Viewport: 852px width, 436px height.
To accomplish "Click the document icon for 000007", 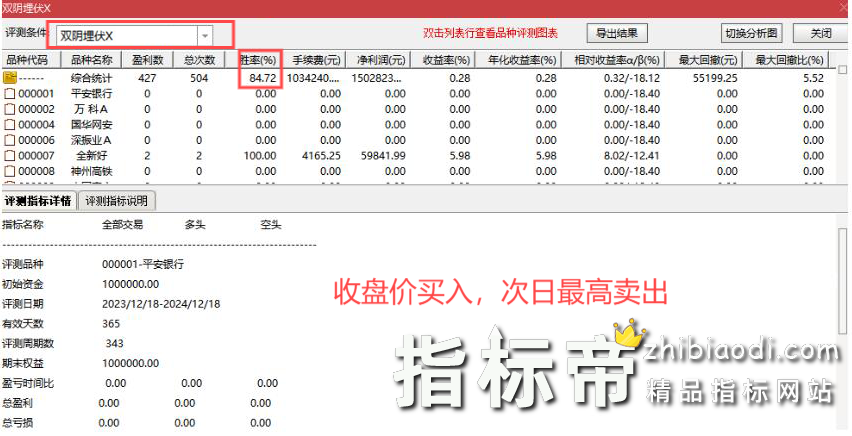I will tap(10, 155).
